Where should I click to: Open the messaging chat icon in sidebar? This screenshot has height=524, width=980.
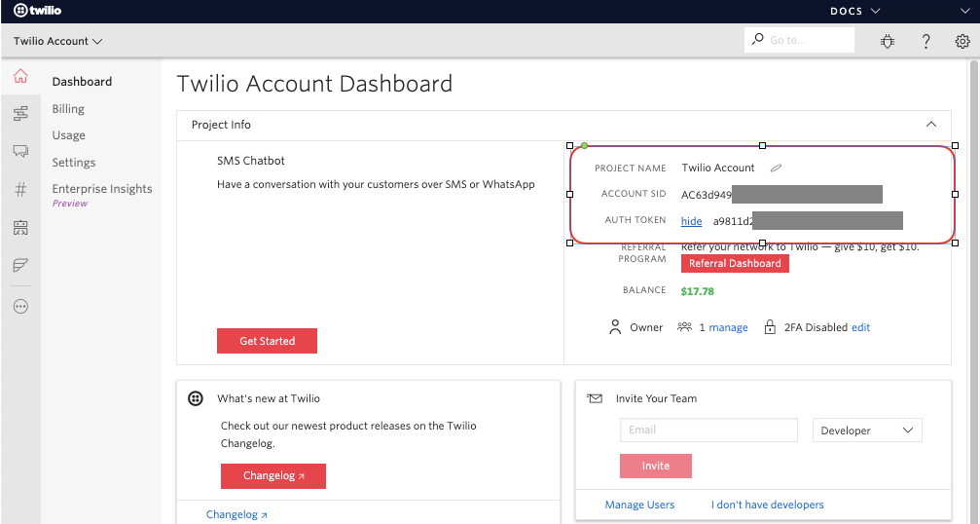(x=20, y=151)
